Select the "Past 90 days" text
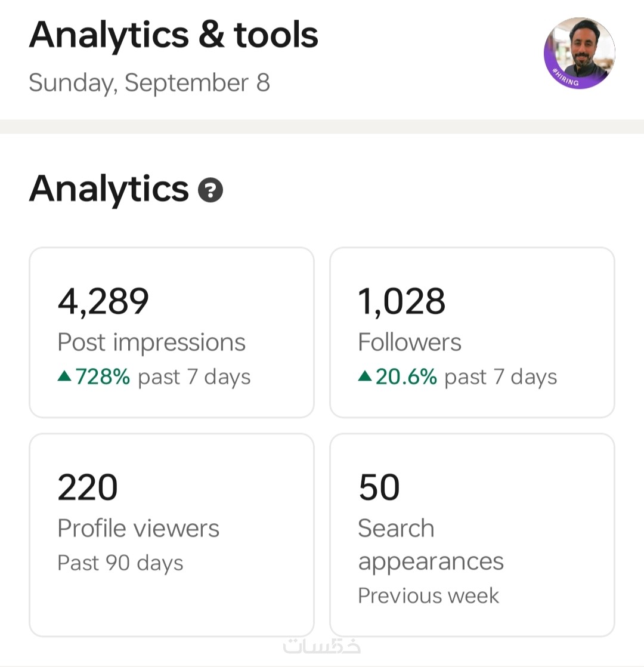644x667 pixels. (x=120, y=563)
